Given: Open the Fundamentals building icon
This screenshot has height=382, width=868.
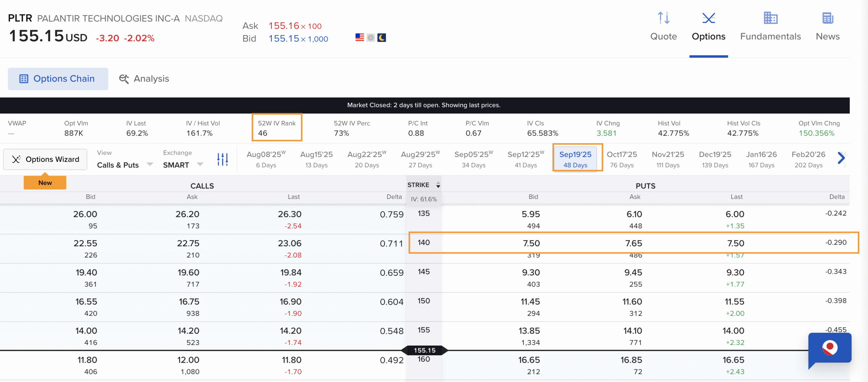Looking at the screenshot, I should 770,18.
